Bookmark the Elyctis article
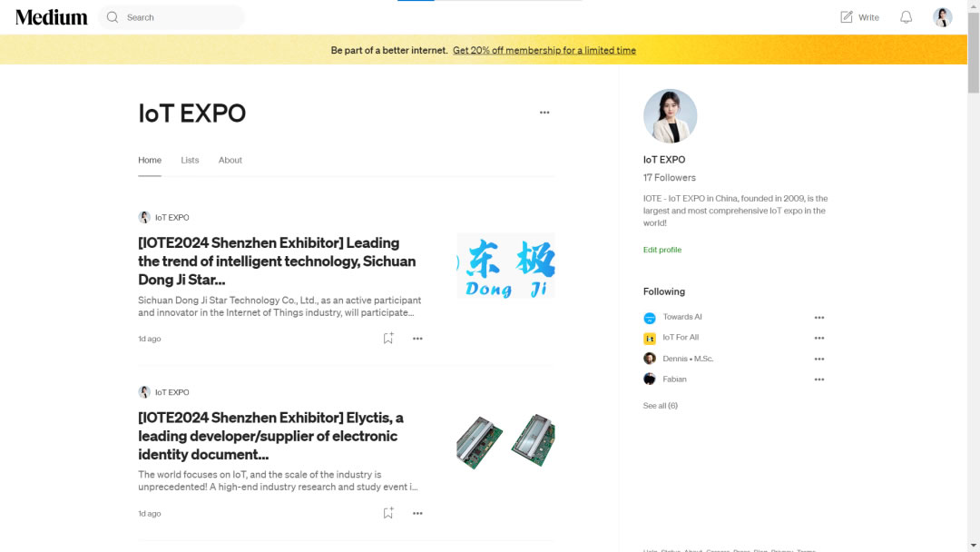This screenshot has width=980, height=552. pyautogui.click(x=388, y=513)
